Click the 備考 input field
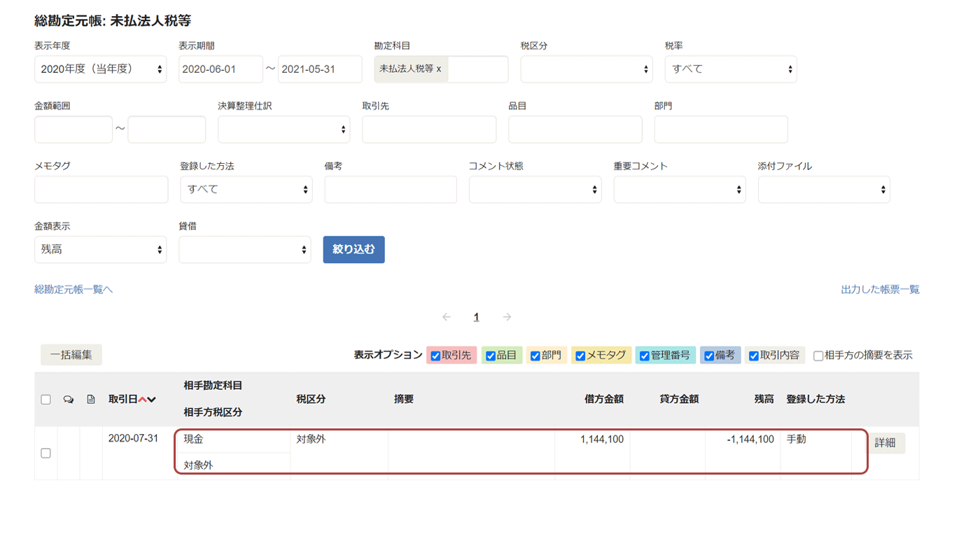980x560 pixels. [x=391, y=190]
